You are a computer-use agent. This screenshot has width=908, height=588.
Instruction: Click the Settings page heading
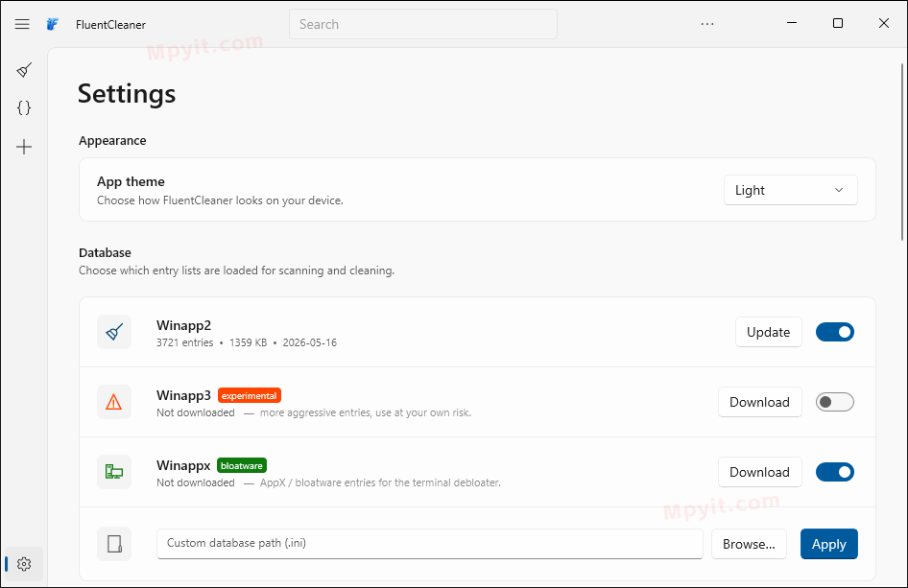(127, 94)
